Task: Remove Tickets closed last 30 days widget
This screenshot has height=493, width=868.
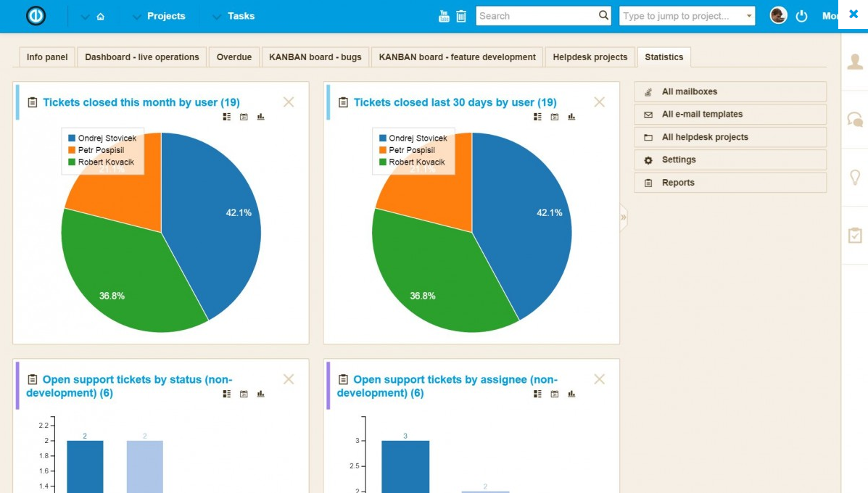Action: (600, 101)
